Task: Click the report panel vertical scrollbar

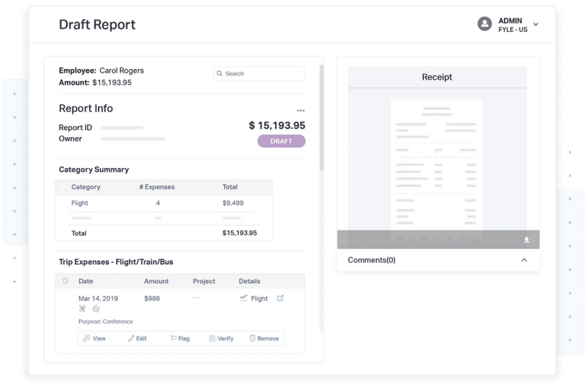Action: click(322, 118)
